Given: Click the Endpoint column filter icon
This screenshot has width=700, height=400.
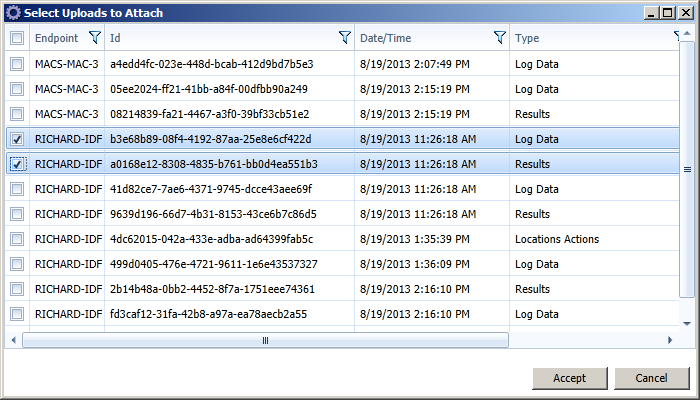Looking at the screenshot, I should tap(95, 38).
